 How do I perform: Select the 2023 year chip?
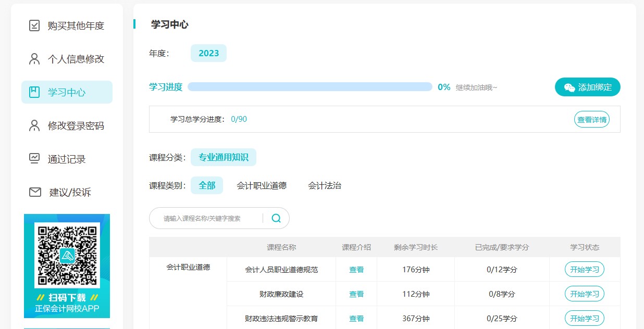point(208,53)
